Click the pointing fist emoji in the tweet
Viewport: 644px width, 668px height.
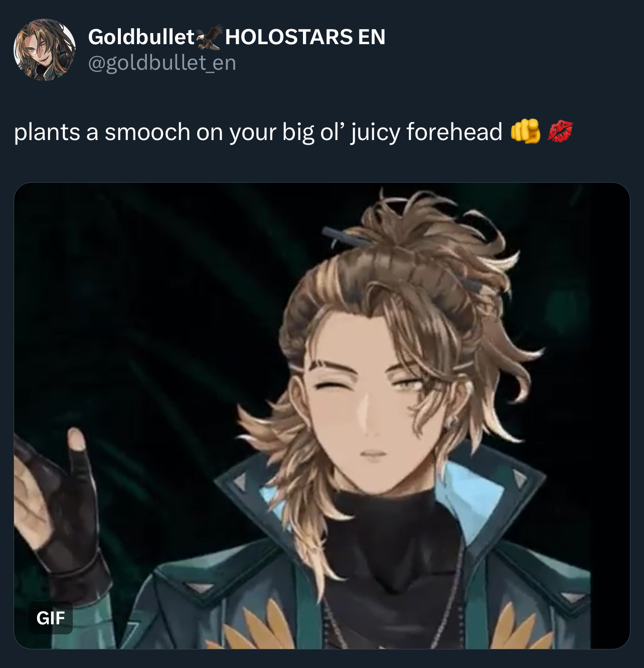(525, 131)
